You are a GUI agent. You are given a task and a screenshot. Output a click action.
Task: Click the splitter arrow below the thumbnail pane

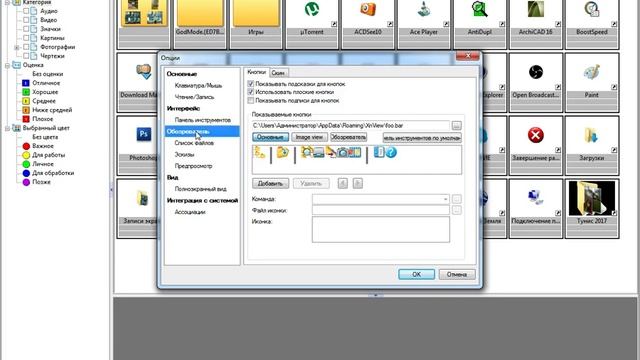[x=375, y=295]
